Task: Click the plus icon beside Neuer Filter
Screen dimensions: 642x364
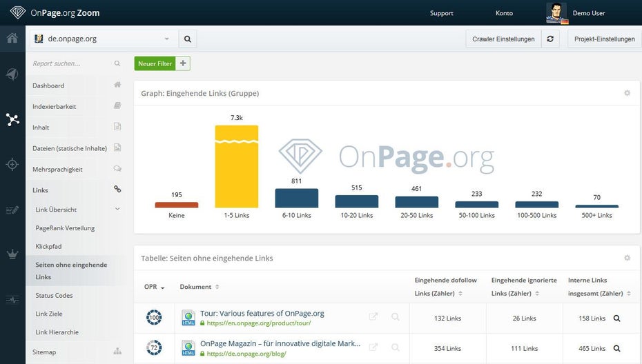Action: click(183, 63)
